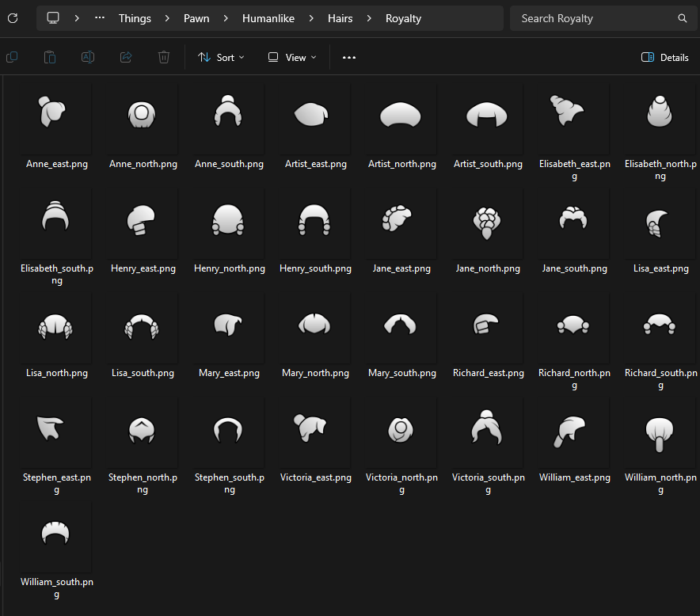The height and width of the screenshot is (616, 700).
Task: Click the This PC monitor icon in breadcrumb
Action: pos(53,18)
